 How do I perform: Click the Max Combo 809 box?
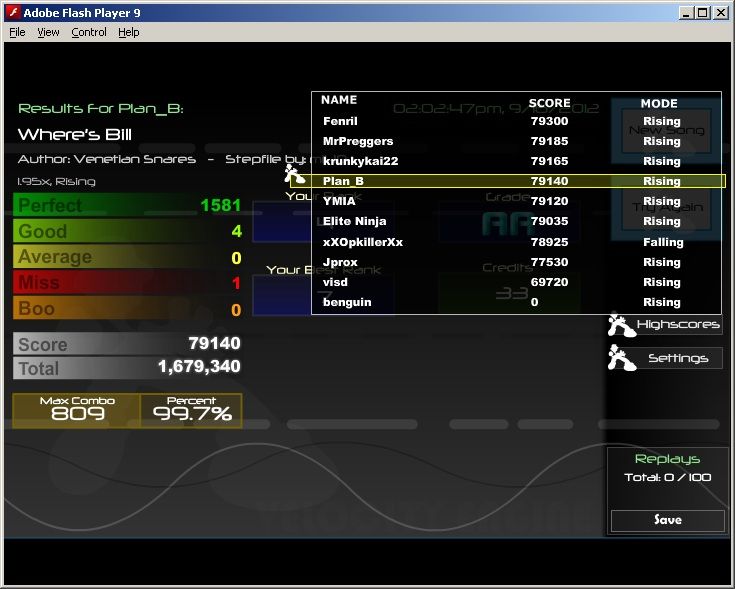click(x=77, y=410)
